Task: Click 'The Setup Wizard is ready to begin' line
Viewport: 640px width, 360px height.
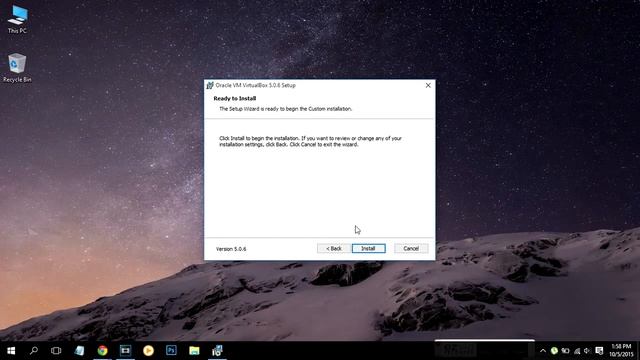Action: [x=285, y=109]
